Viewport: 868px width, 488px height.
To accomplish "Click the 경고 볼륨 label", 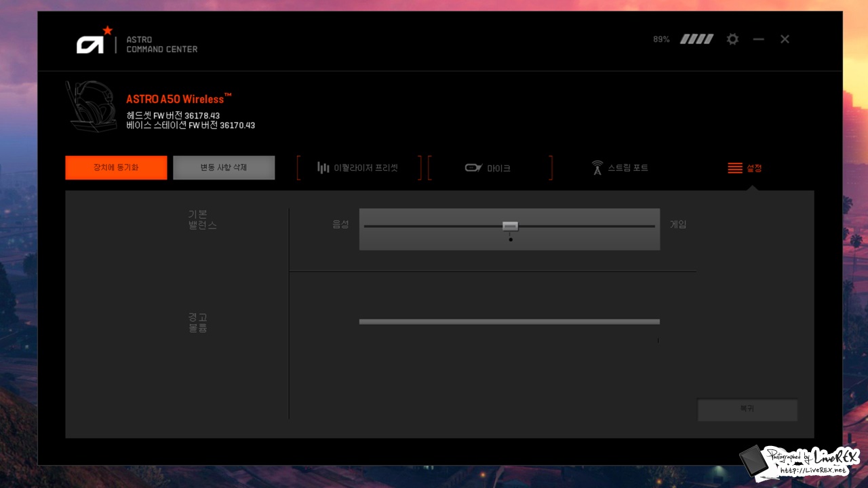I will 197,323.
